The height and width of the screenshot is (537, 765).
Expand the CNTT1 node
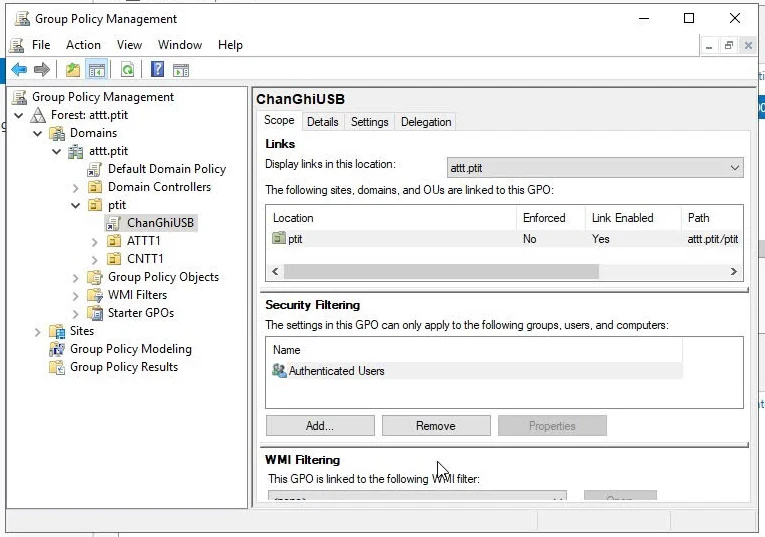95,260
